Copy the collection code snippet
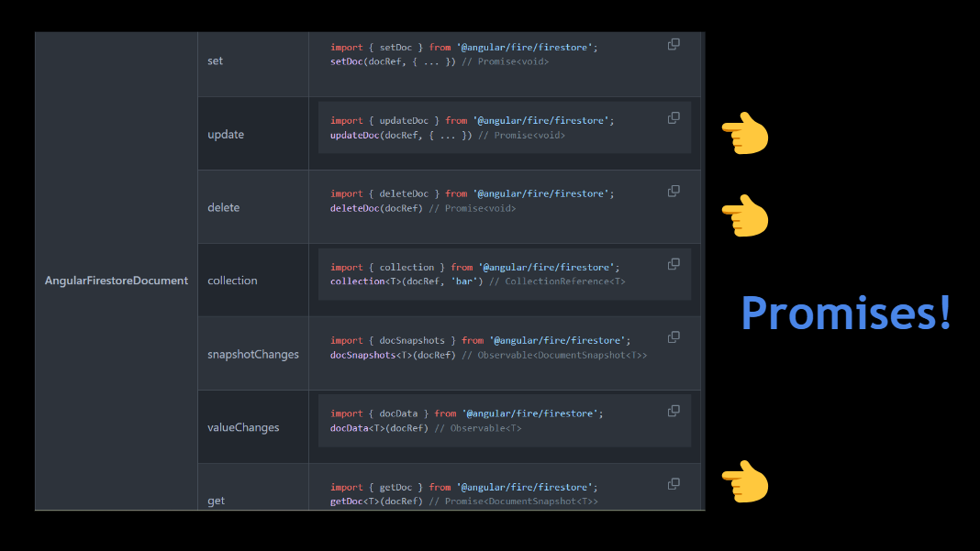 674,264
